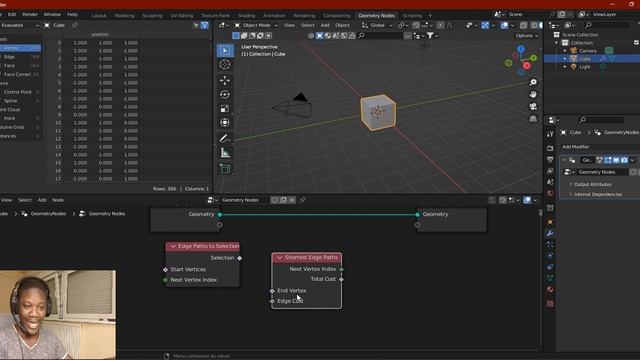Toggle modifier edit mode display icon
This screenshot has width=640, height=360.
(608, 160)
